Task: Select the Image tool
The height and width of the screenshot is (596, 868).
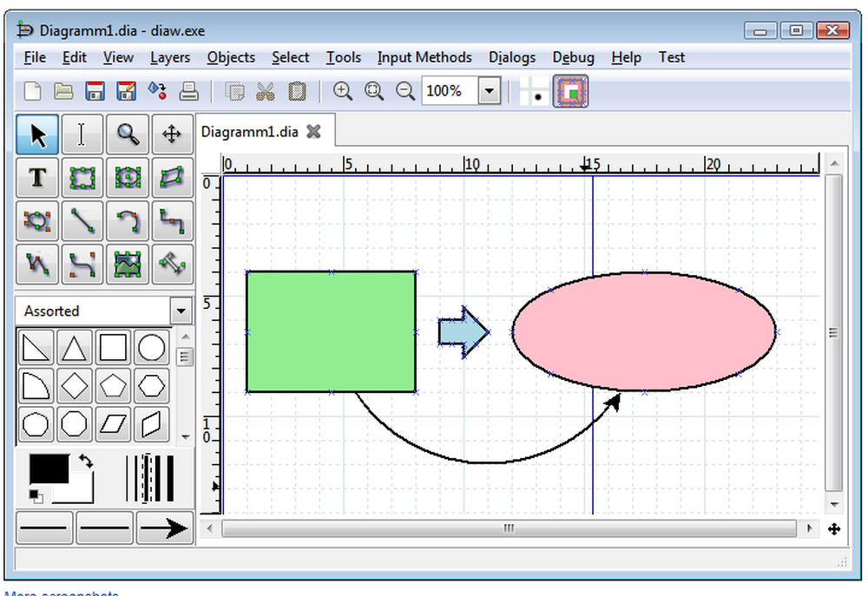Action: [128, 264]
